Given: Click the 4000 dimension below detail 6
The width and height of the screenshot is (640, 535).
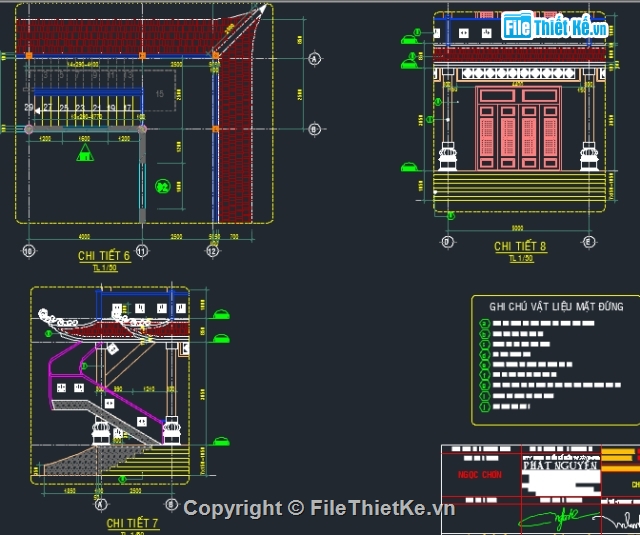Looking at the screenshot, I should [x=84, y=237].
